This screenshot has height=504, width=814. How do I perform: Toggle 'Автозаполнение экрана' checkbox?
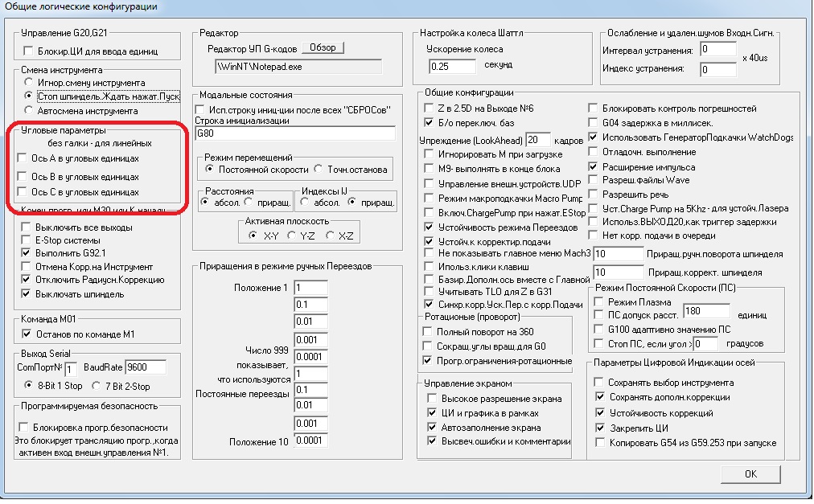[432, 427]
